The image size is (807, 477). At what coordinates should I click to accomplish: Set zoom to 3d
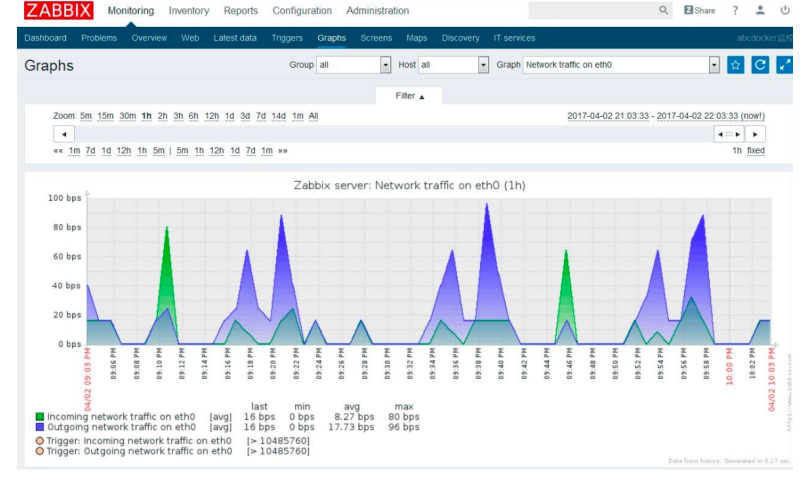click(x=245, y=116)
